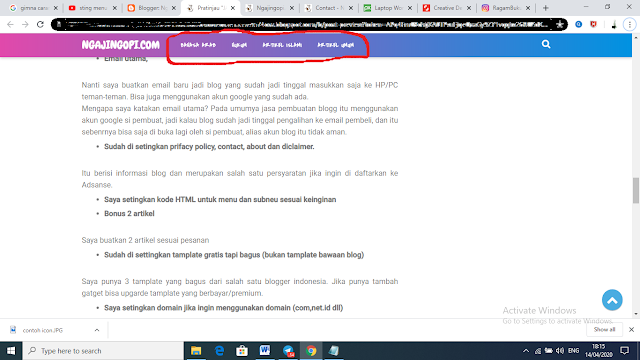This screenshot has width=640, height=360.
Task: Click the scroll-to-top arrow button
Action: point(612,300)
